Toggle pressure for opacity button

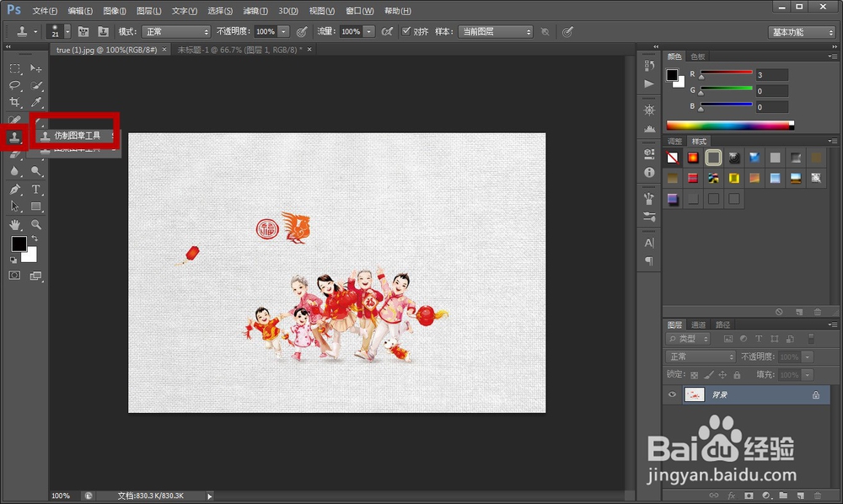302,32
